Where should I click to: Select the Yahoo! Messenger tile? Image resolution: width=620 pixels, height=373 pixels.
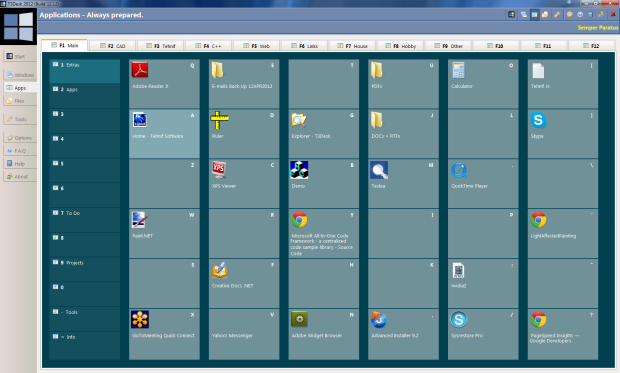[x=244, y=334]
